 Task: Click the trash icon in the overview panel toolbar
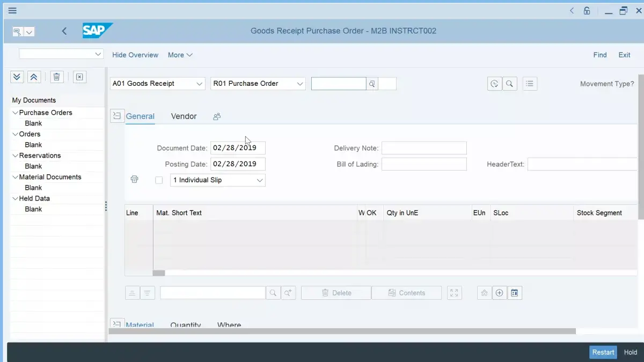pos(57,77)
